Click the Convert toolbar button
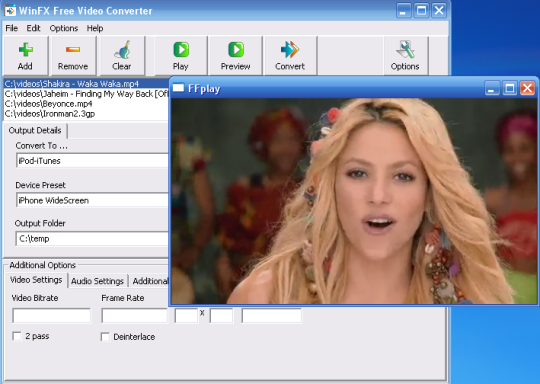 click(290, 55)
